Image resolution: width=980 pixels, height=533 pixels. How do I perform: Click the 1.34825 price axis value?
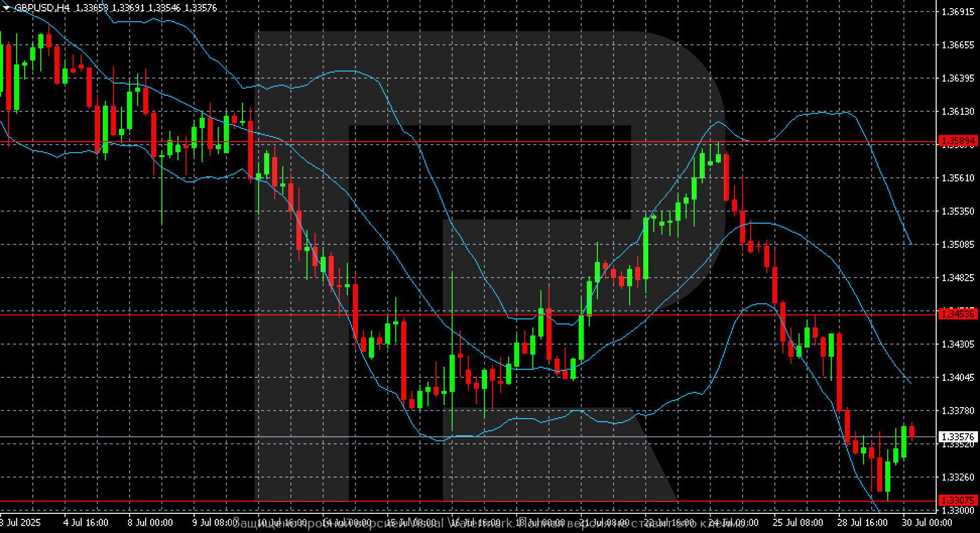coord(958,278)
